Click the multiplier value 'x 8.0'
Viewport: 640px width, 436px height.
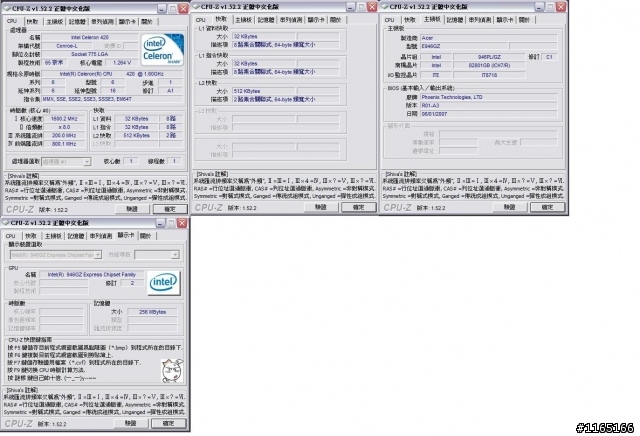click(x=64, y=127)
